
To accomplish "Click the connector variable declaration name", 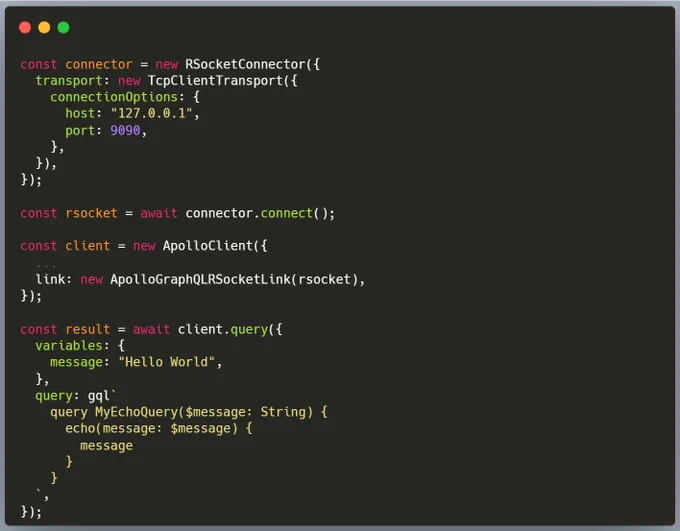I will (99, 64).
